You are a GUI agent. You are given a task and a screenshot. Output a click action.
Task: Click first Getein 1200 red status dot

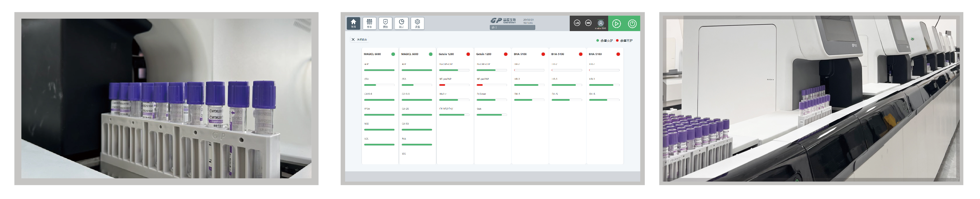point(468,54)
